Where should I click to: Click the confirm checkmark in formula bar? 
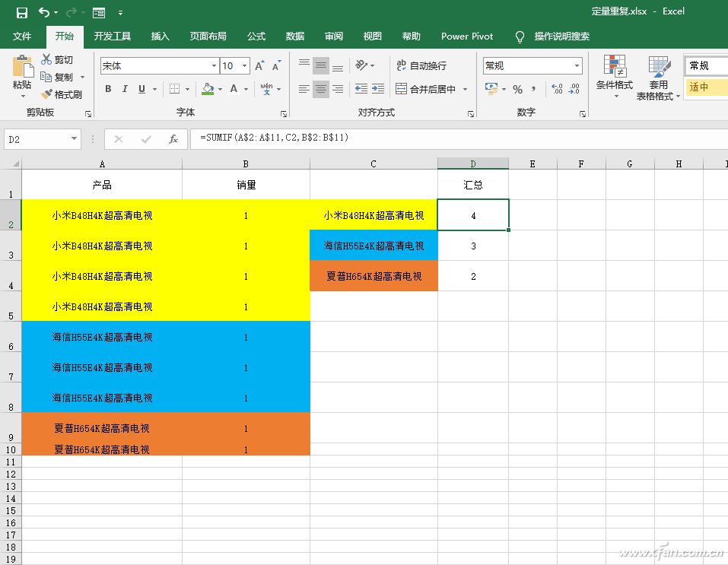146,139
